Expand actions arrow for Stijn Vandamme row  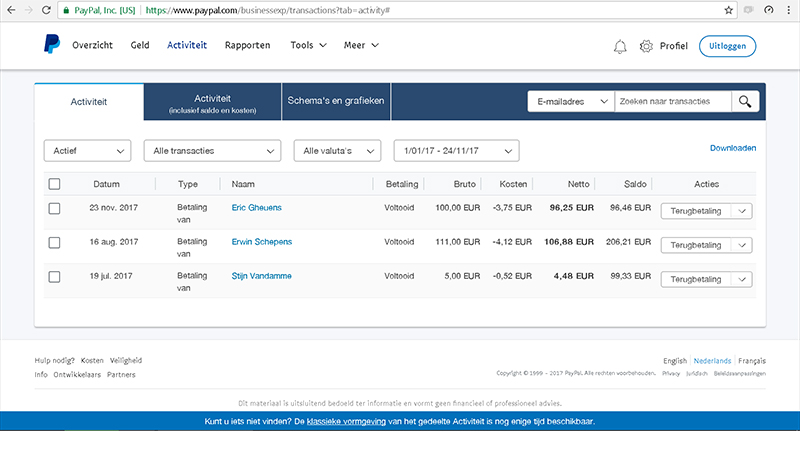pos(742,280)
